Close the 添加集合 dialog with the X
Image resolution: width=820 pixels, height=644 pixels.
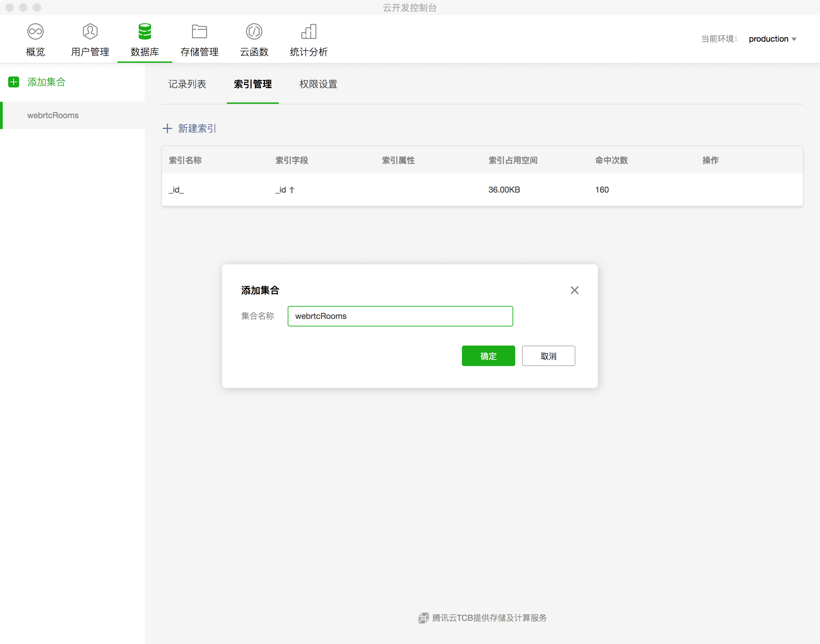[574, 290]
